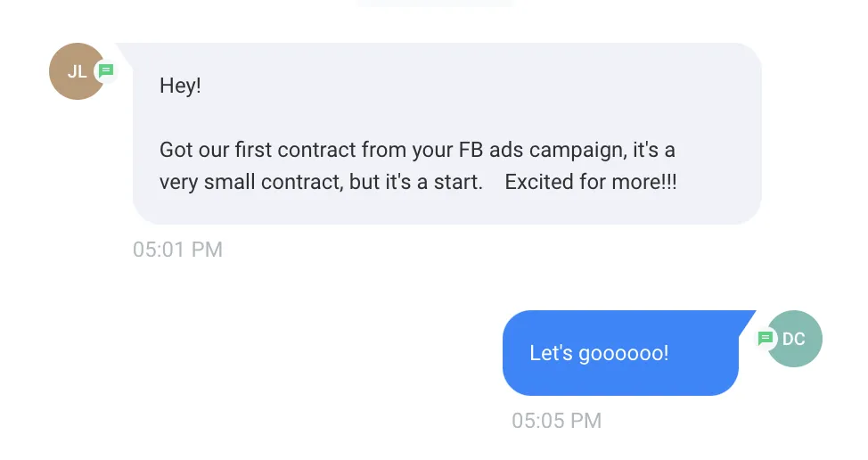This screenshot has width=868, height=460.
Task: Click the faint bar above the conversation
Action: 435,4
